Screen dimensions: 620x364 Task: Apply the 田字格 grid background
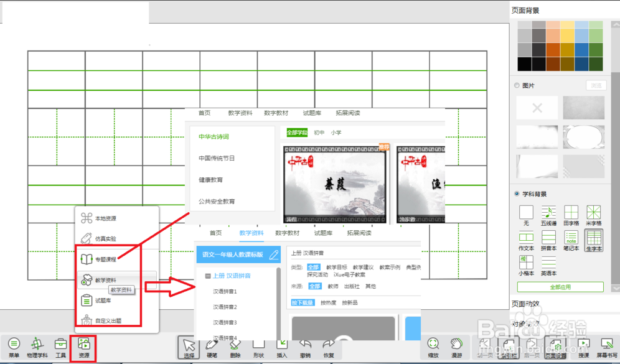coord(571,215)
